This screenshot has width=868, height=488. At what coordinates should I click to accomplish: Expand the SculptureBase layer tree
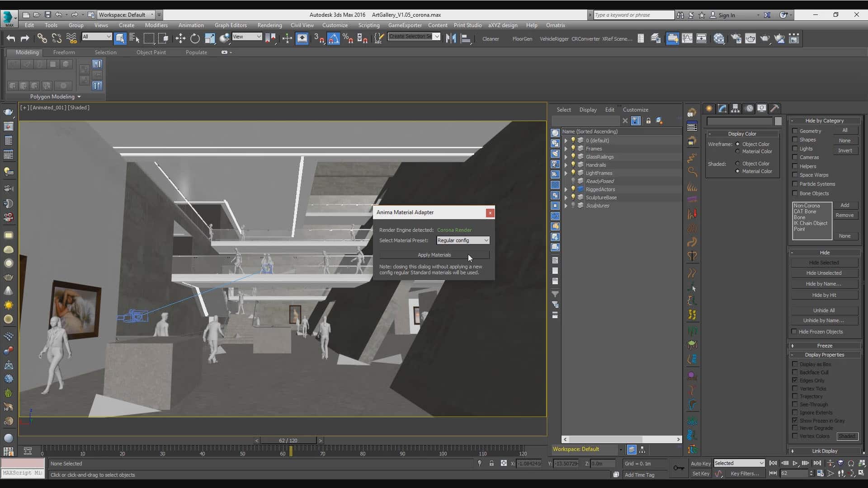pyautogui.click(x=566, y=197)
